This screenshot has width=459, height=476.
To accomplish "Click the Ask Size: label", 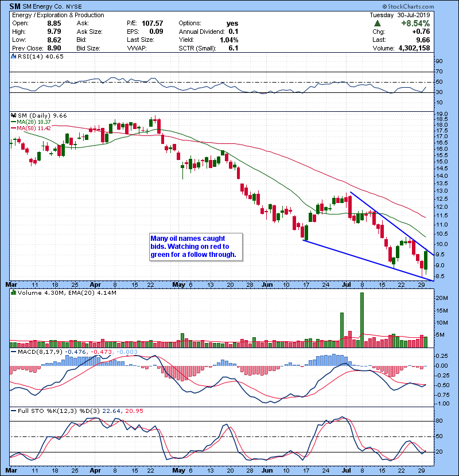I will (x=90, y=32).
